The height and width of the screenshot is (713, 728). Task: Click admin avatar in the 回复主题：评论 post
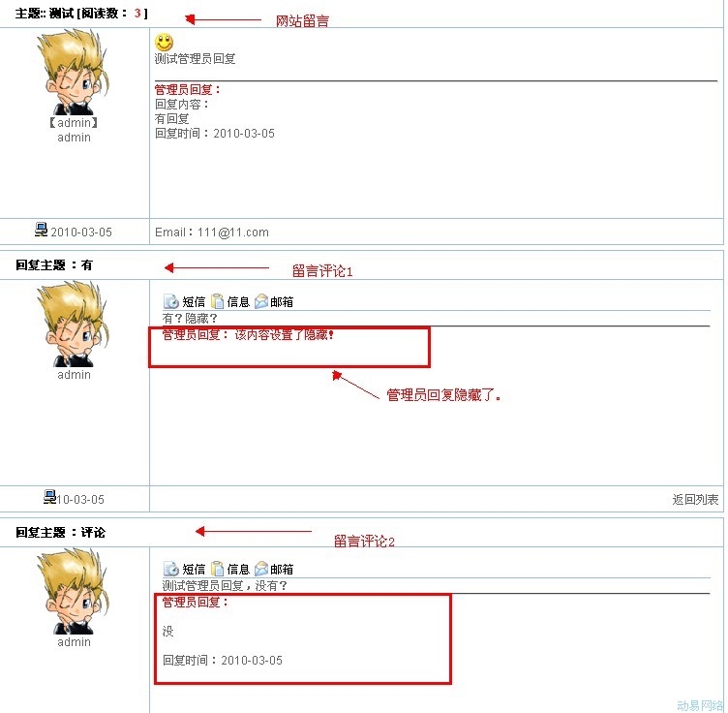[74, 591]
